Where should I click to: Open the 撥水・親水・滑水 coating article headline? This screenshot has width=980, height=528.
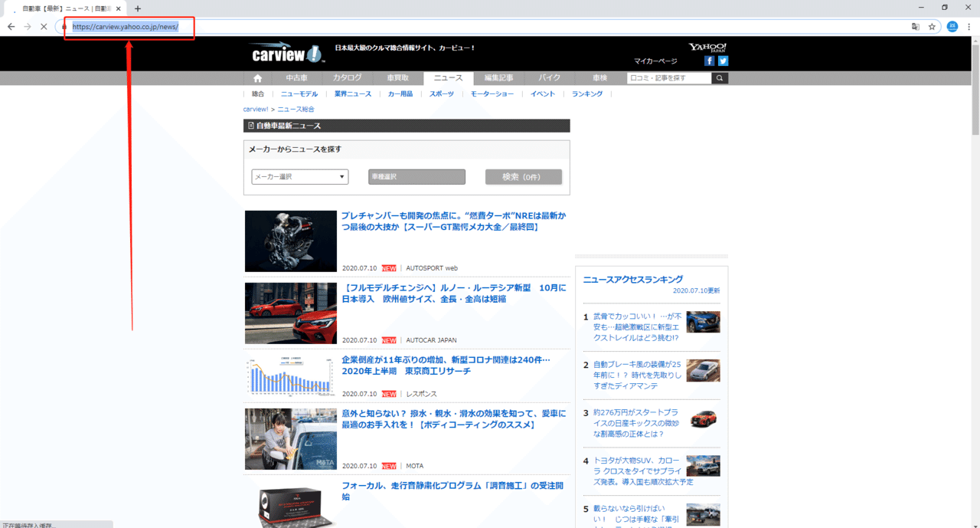pos(453,419)
